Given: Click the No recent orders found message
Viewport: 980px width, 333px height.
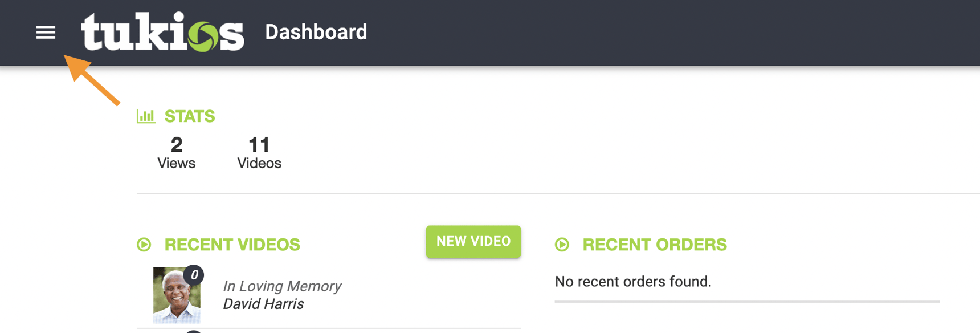Looking at the screenshot, I should (633, 282).
